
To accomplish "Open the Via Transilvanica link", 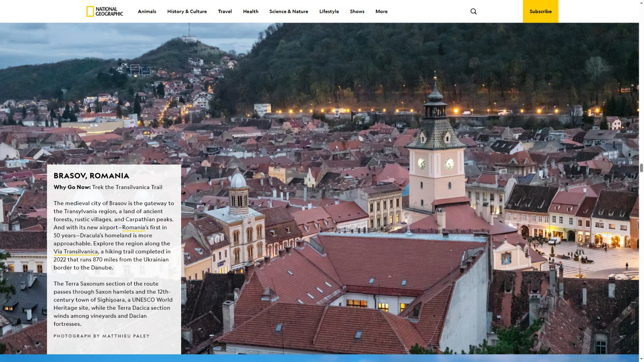I will point(76,251).
